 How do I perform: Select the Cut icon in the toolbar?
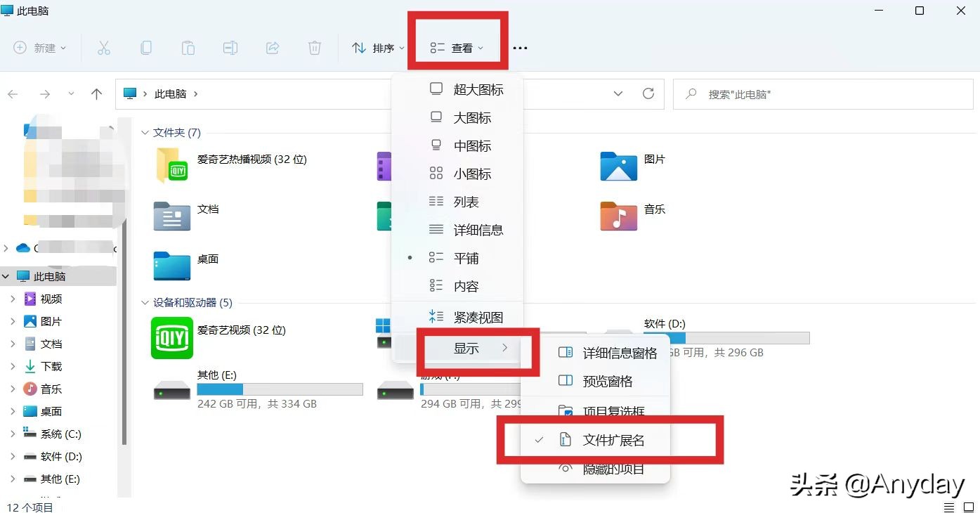[104, 48]
